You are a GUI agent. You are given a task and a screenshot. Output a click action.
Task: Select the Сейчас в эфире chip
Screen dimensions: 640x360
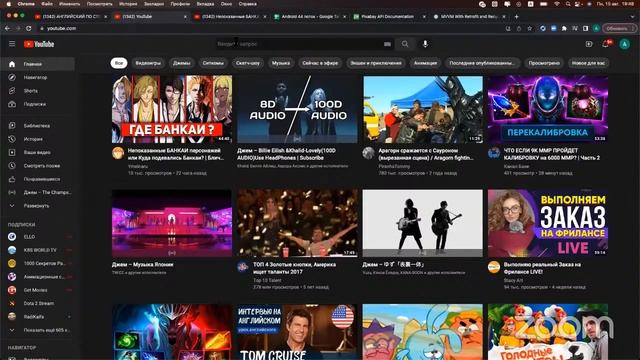coord(320,63)
